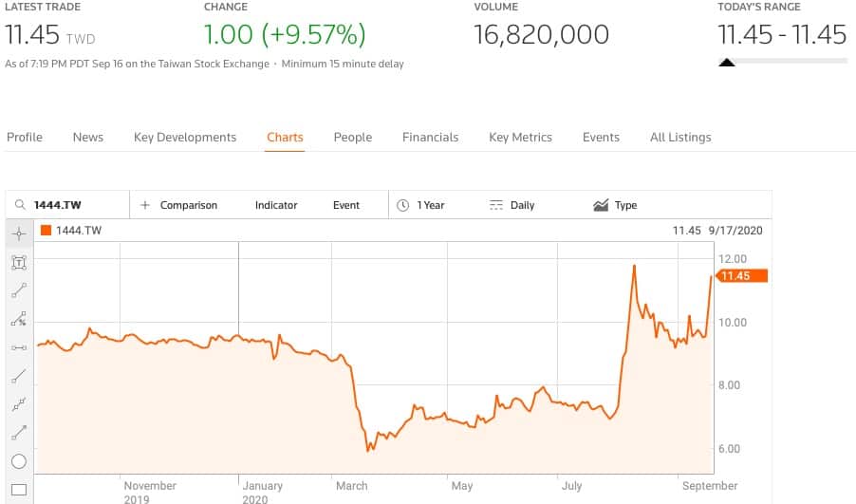The image size is (856, 504).
Task: Open the Indicator menu
Action: tap(276, 205)
